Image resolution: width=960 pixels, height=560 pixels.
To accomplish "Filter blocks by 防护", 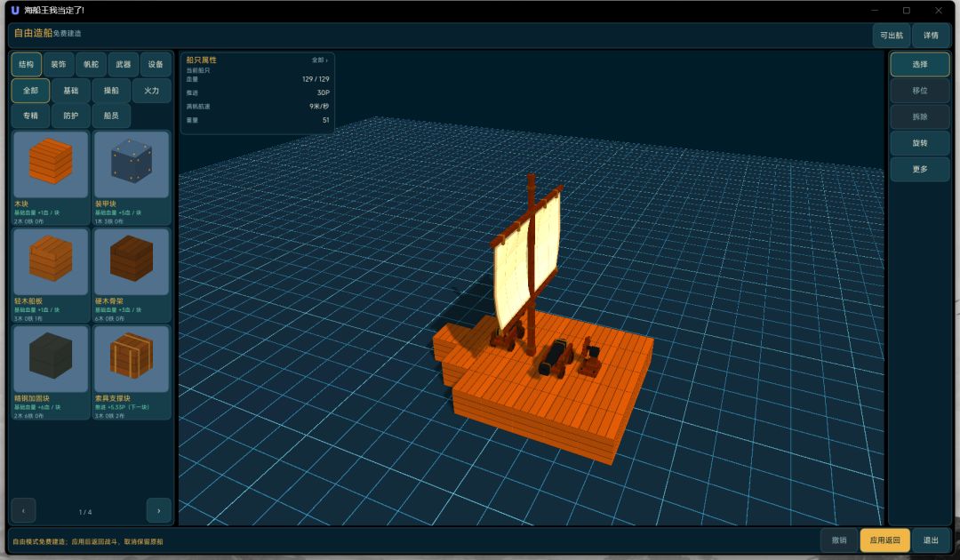I will [x=71, y=116].
